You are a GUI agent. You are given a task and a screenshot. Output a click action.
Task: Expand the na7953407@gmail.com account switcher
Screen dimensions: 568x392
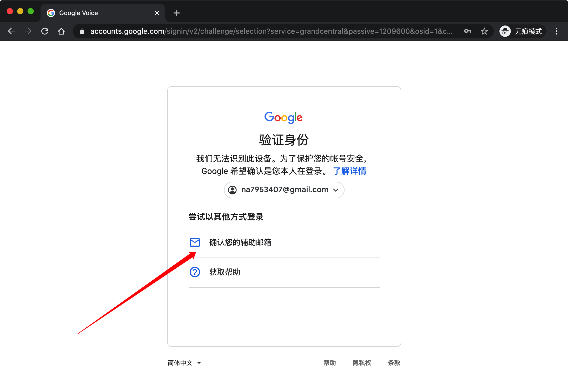point(284,190)
